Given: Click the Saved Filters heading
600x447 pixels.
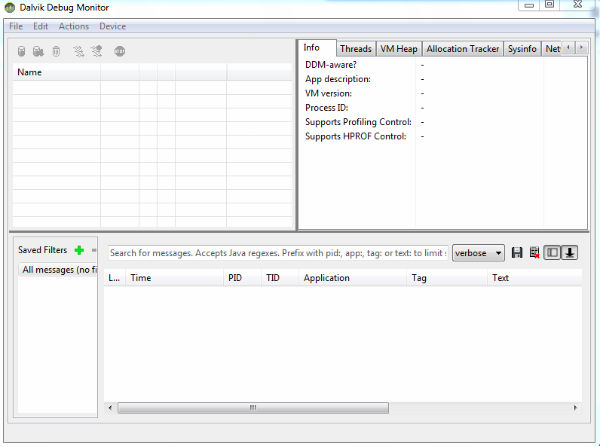Looking at the screenshot, I should pos(42,250).
